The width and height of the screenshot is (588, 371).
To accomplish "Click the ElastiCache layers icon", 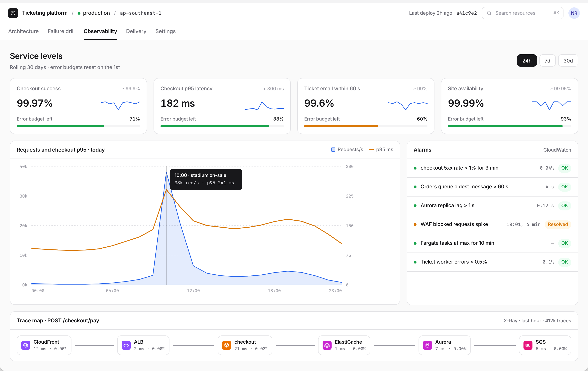I will pos(327,345).
